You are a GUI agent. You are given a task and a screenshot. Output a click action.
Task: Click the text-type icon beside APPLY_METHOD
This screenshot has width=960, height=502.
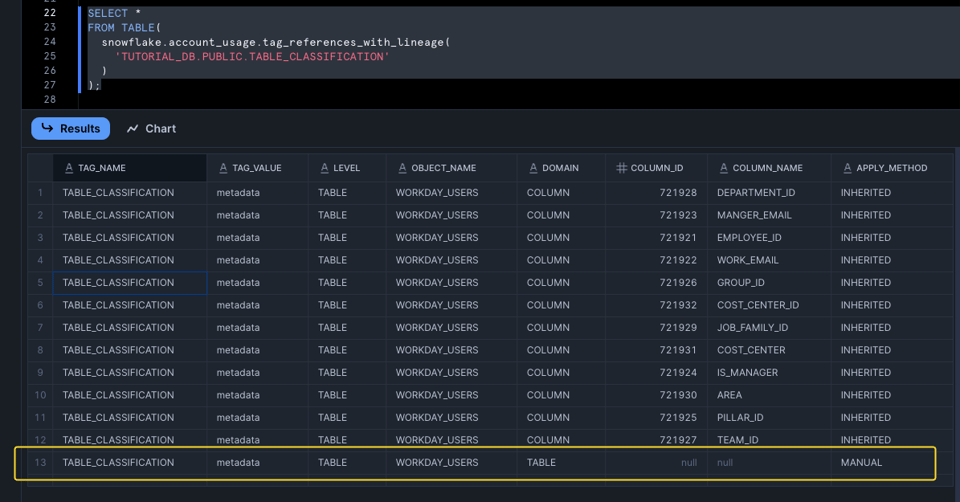(x=847, y=168)
